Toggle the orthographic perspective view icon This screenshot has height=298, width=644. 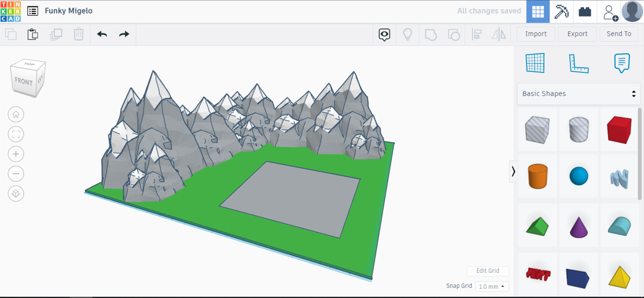[x=16, y=193]
